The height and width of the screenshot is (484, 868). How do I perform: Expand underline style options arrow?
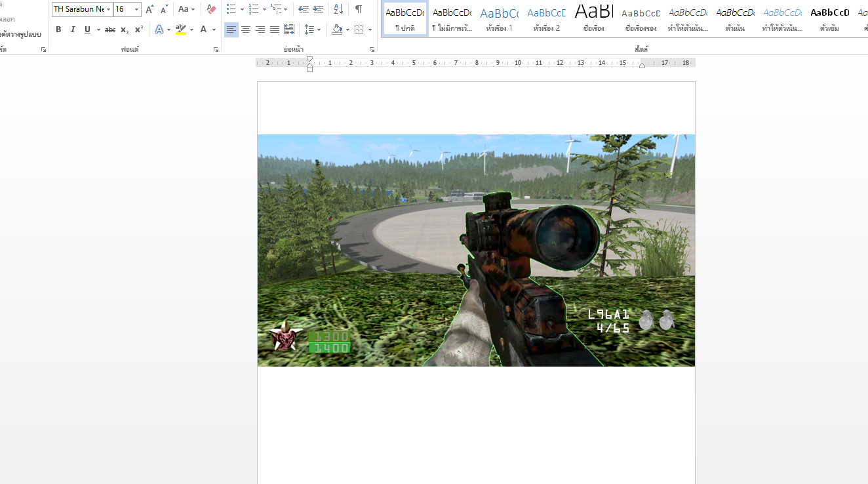(x=98, y=30)
